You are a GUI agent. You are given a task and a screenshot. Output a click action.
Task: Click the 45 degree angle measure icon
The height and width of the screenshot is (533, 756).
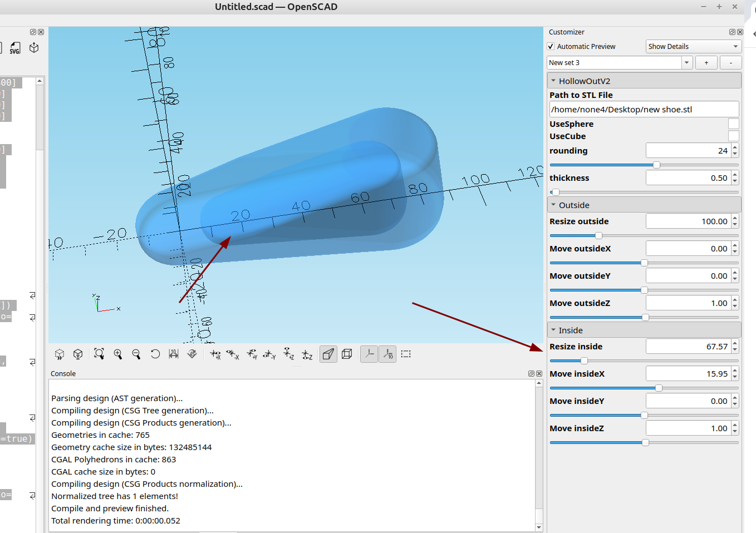192,354
